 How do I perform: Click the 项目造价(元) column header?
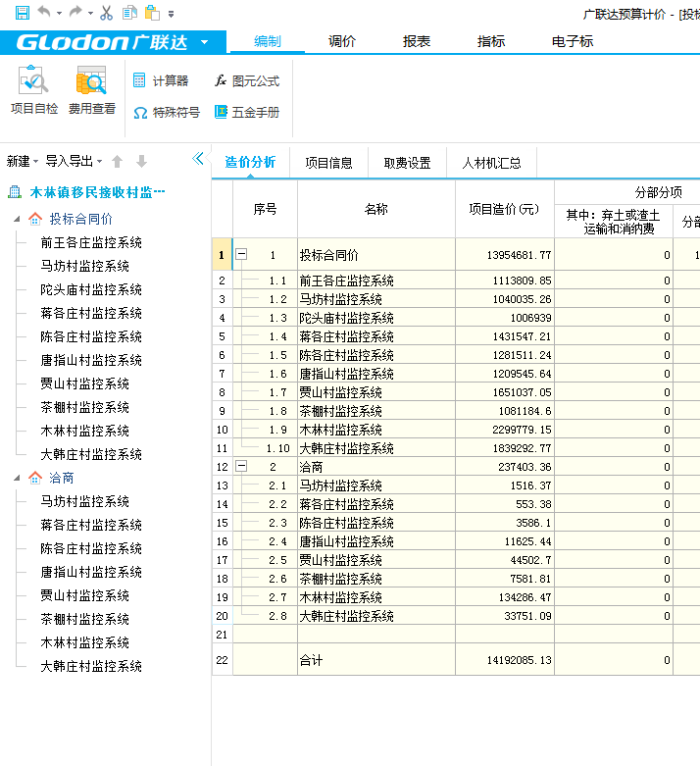[505, 209]
